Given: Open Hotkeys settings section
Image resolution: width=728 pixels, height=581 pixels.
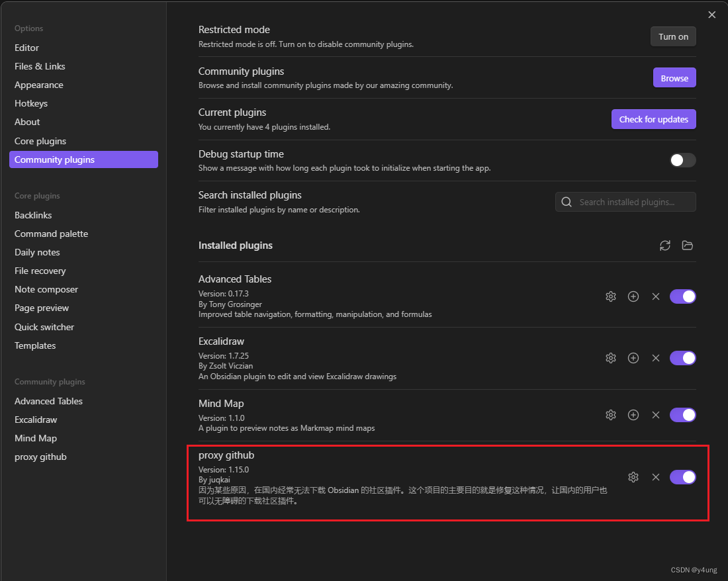Looking at the screenshot, I should [83, 103].
